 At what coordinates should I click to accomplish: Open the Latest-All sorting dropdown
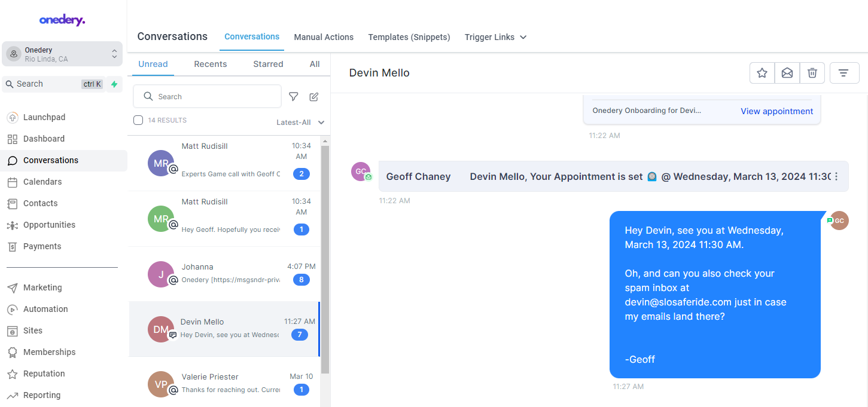(300, 122)
